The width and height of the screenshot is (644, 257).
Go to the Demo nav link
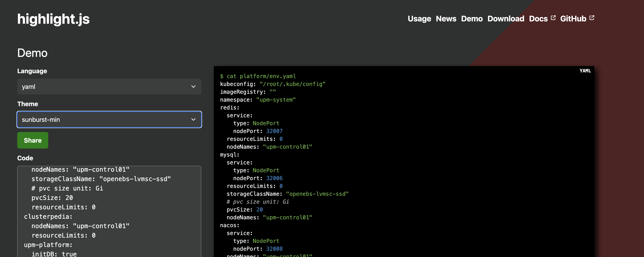(472, 19)
